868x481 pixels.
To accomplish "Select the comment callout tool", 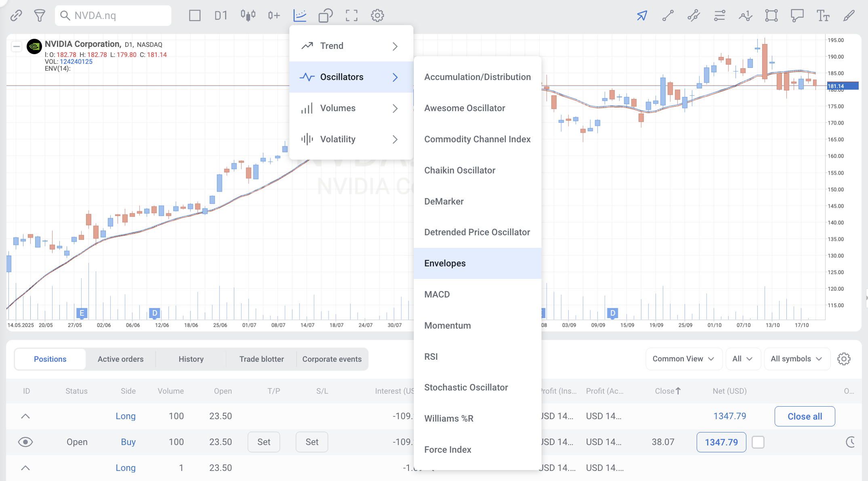I will click(x=797, y=15).
